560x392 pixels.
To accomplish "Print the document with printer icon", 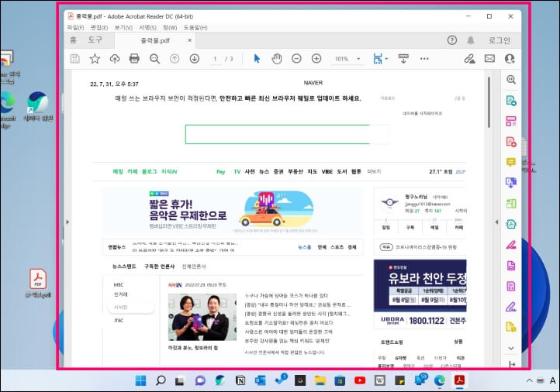I will [134, 59].
